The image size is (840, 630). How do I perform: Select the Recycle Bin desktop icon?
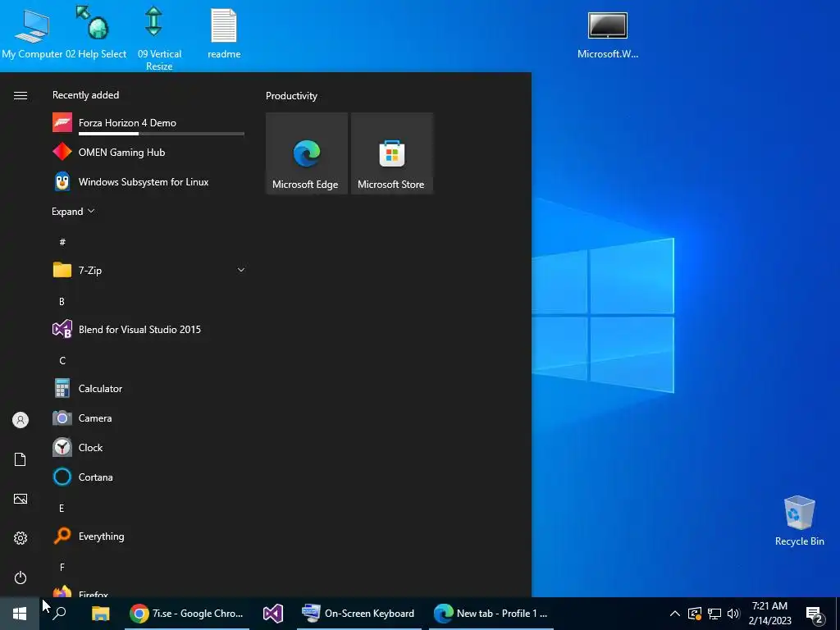[799, 521]
